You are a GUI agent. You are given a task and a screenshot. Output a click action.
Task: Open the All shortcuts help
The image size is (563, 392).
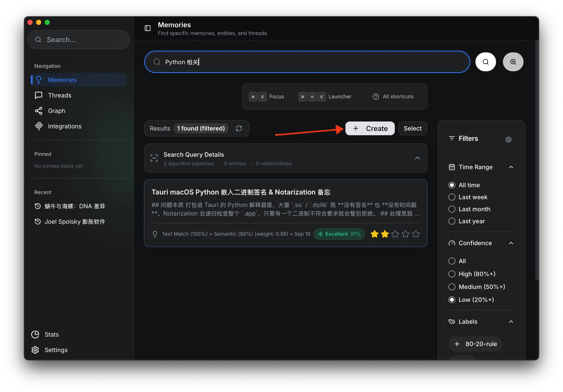393,97
